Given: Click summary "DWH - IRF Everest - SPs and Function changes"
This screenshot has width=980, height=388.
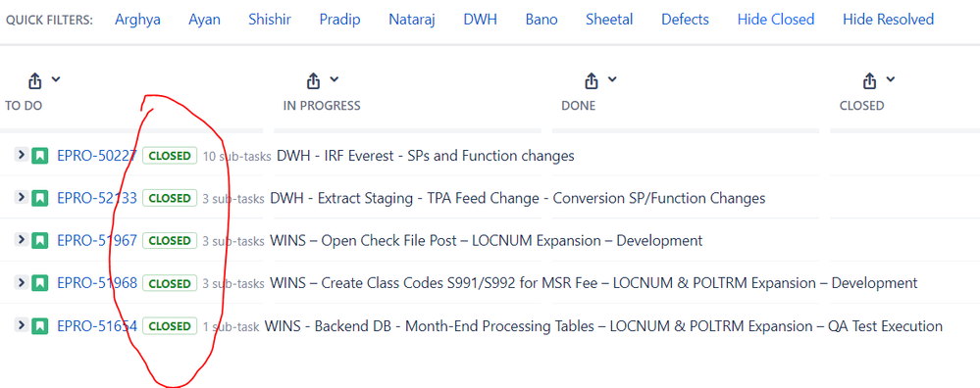Looking at the screenshot, I should coord(426,156).
